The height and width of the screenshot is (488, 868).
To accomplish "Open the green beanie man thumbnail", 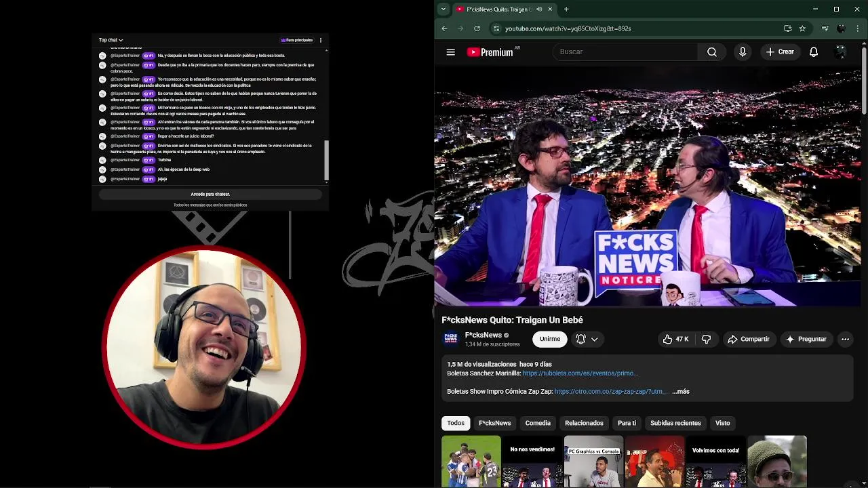I will 777,462.
